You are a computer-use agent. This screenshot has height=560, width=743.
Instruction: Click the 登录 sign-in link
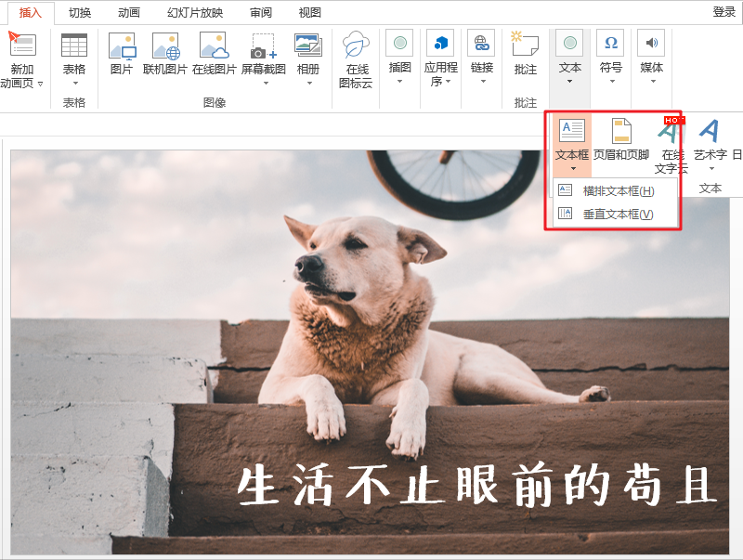coord(724,12)
